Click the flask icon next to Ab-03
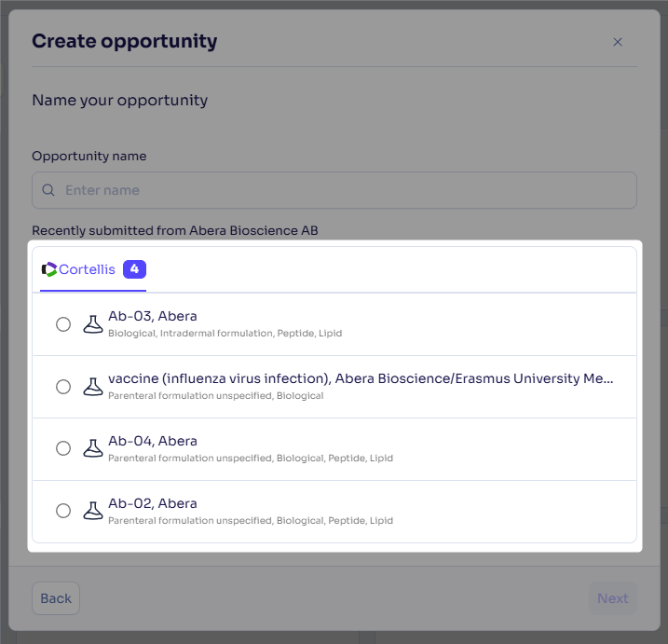 (x=93, y=324)
